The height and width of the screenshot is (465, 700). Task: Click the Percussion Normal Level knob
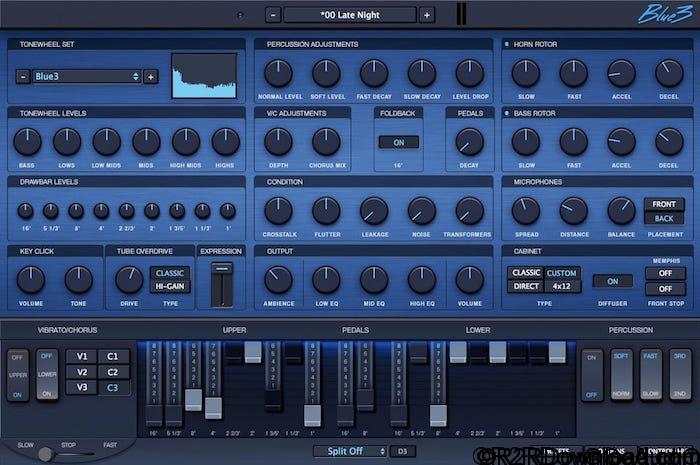278,73
